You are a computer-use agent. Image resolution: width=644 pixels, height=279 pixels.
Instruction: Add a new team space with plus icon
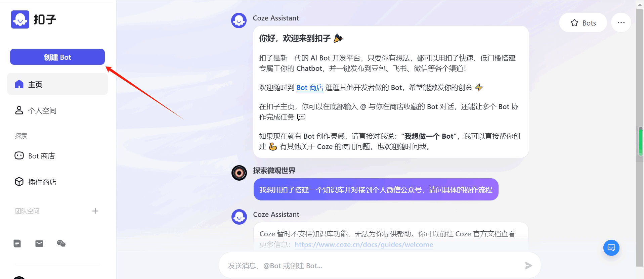tap(95, 211)
